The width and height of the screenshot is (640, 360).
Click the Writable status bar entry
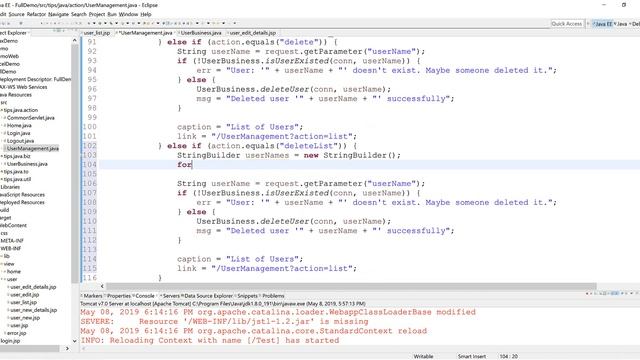point(423,356)
